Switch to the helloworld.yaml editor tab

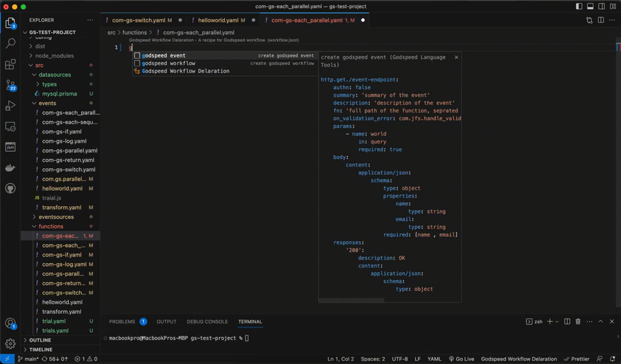pyautogui.click(x=218, y=20)
